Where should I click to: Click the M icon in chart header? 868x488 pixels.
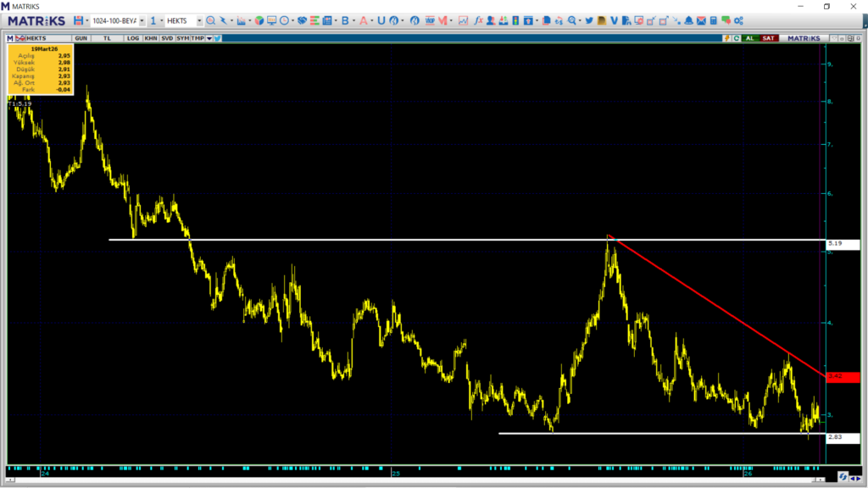pos(10,38)
